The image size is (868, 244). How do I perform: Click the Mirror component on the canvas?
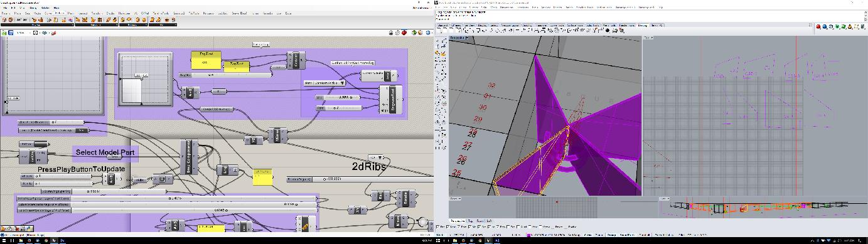click(x=277, y=135)
